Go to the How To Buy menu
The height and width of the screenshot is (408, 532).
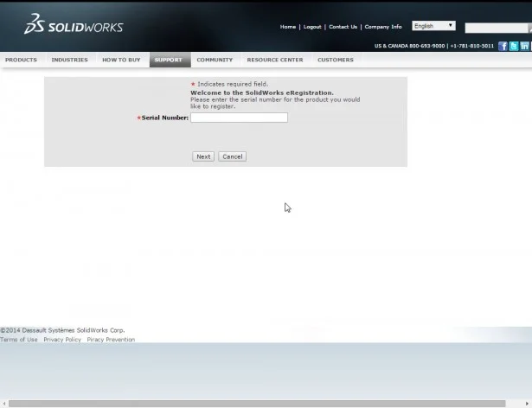click(x=120, y=60)
